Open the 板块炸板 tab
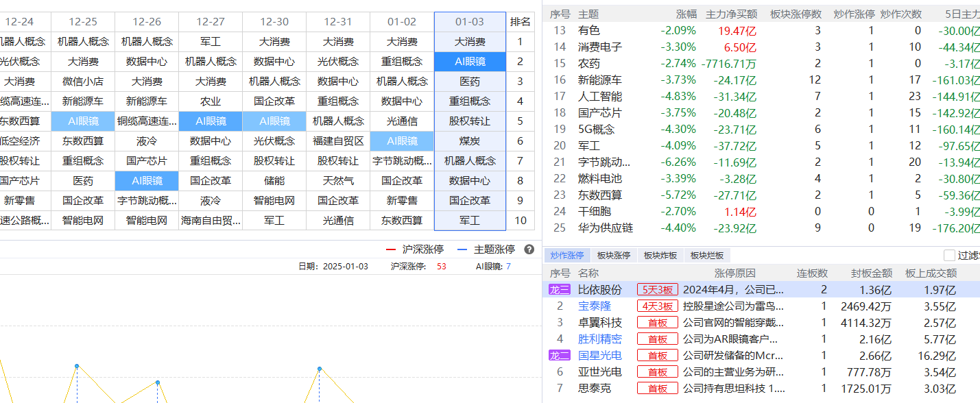Screen dimensions: 980x403 (x=660, y=255)
